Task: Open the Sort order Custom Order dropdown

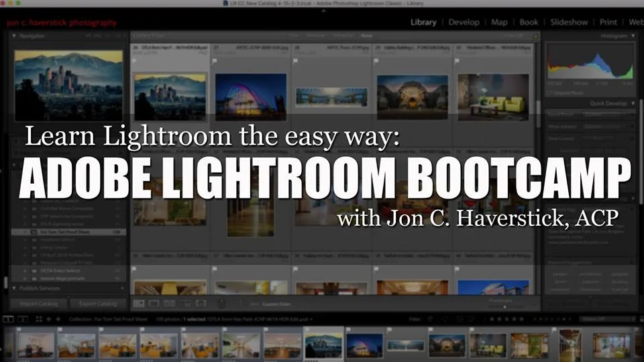Action: [276, 304]
